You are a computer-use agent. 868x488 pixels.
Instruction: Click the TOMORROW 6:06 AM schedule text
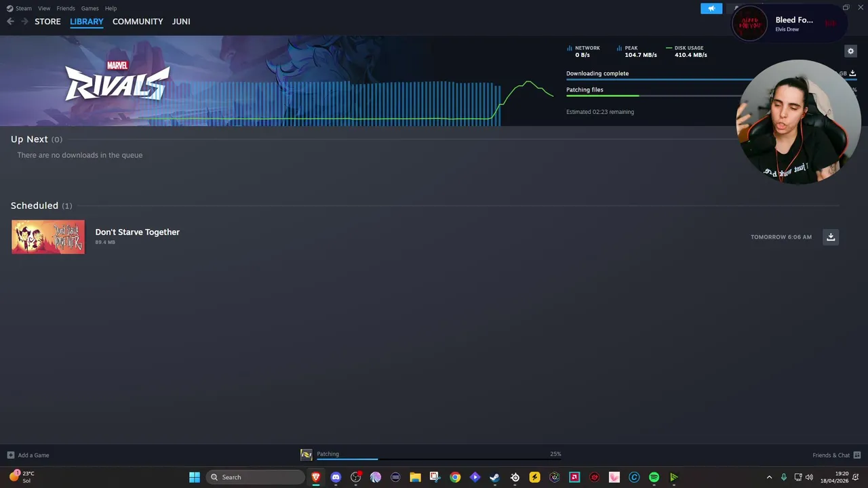(x=781, y=237)
